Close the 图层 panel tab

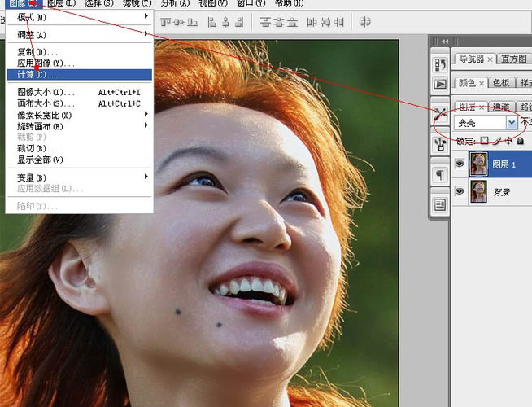pos(481,107)
